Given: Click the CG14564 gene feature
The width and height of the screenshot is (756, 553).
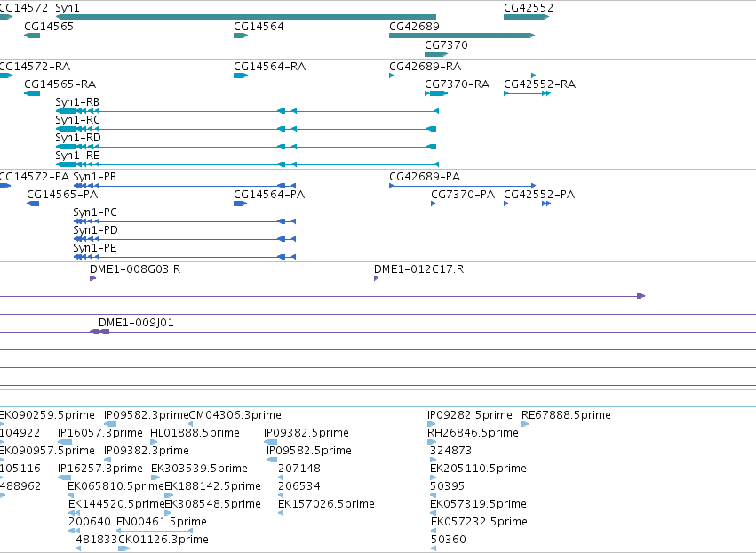Looking at the screenshot, I should click(241, 36).
